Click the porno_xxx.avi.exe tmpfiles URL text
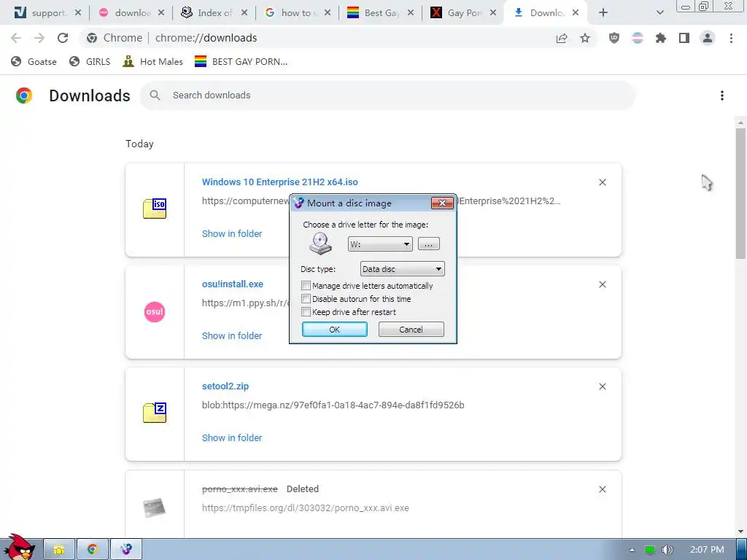Screen dimensions: 747x560 coord(306,508)
